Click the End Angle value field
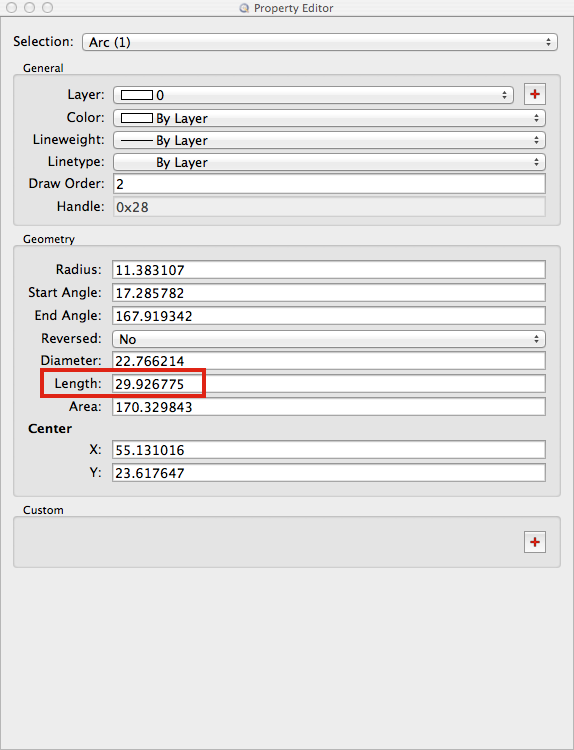Image resolution: width=574 pixels, height=750 pixels. coord(329,316)
